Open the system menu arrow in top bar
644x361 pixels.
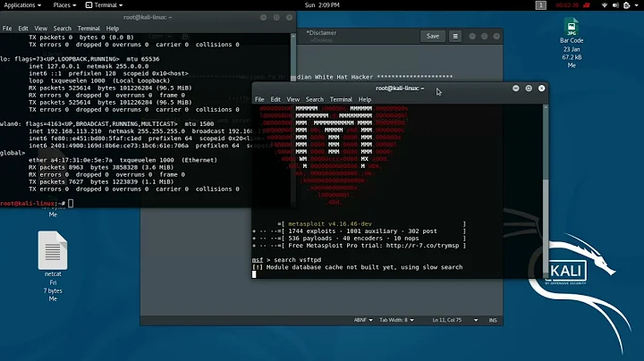(x=635, y=5)
